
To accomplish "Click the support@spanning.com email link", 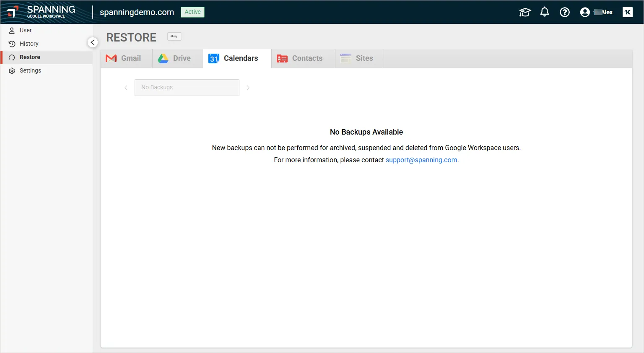I will (x=421, y=160).
